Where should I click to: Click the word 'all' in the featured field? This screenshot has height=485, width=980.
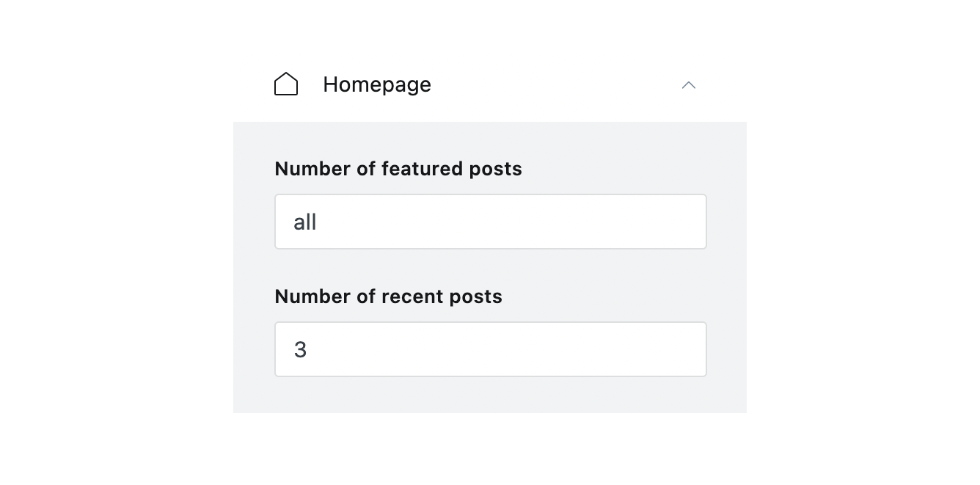click(304, 222)
